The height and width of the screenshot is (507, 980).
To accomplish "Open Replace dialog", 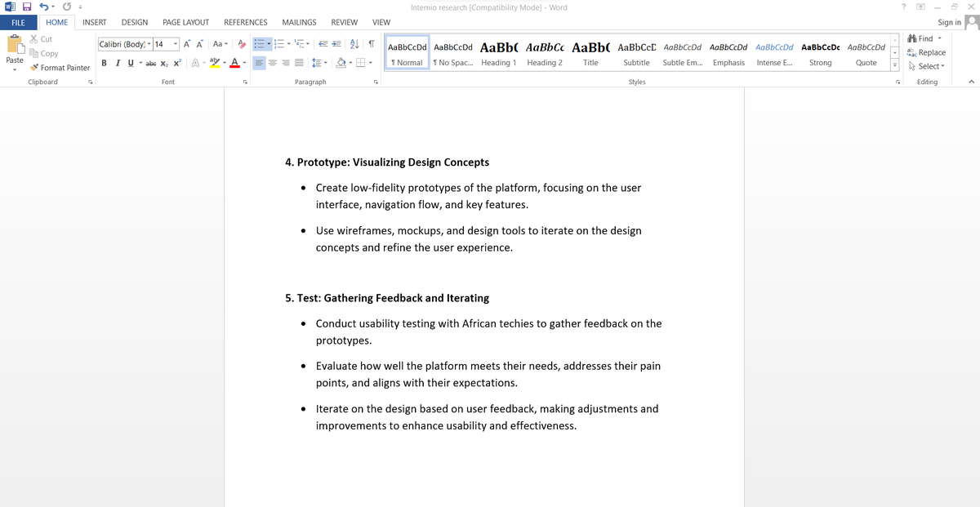I will click(x=926, y=52).
